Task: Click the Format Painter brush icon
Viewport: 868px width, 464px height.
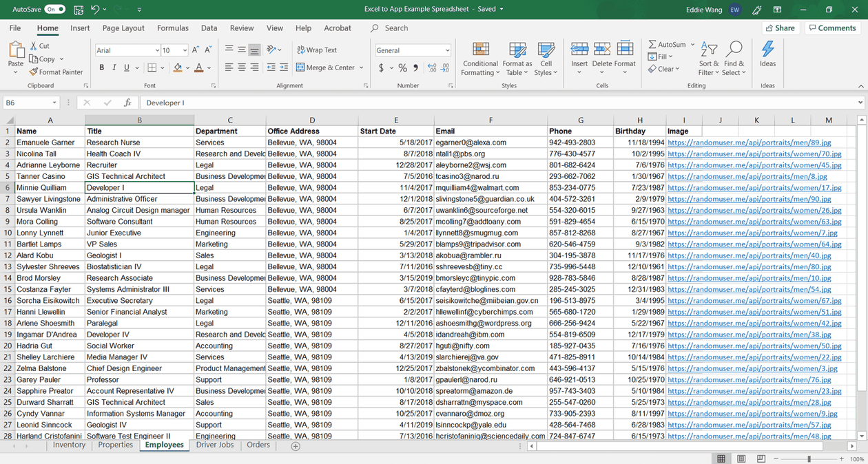Action: (x=34, y=72)
